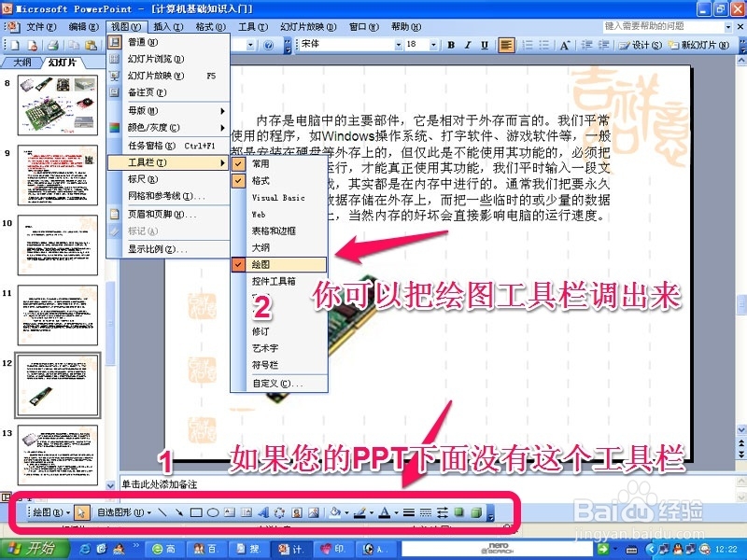Viewport: 747px width, 560px height.
Task: Toggle underline formatting
Action: (x=485, y=45)
